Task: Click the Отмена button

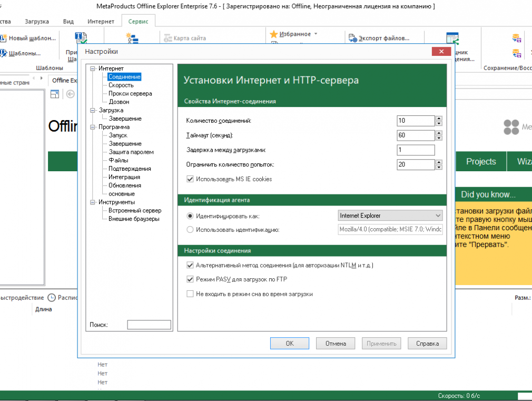Action: [336, 343]
